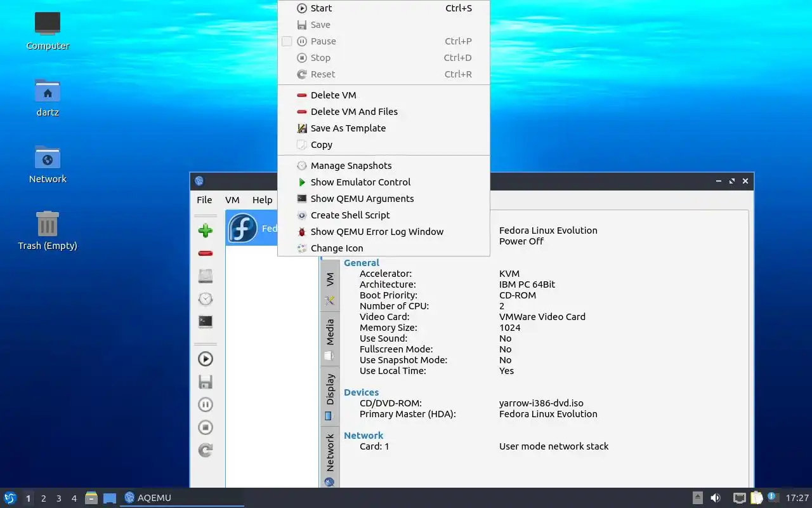Click the network tray icon
This screenshot has width=812, height=508.
click(740, 498)
